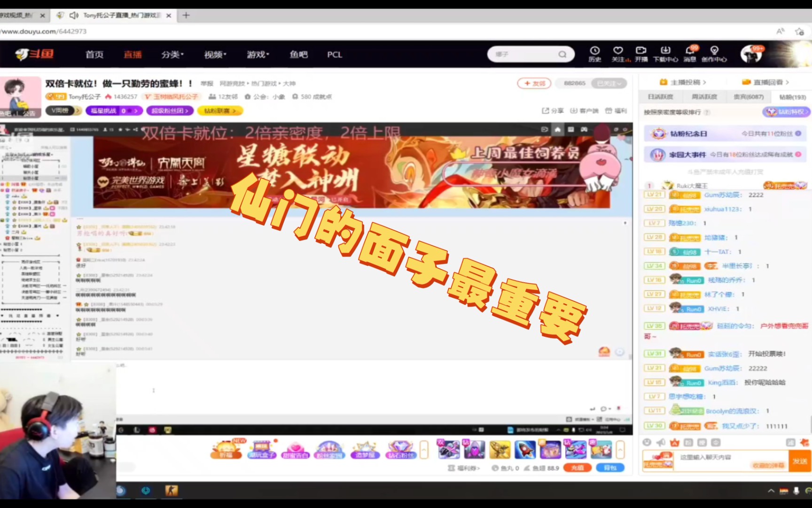Switch to the 贵宾(6087) tab

[749, 97]
